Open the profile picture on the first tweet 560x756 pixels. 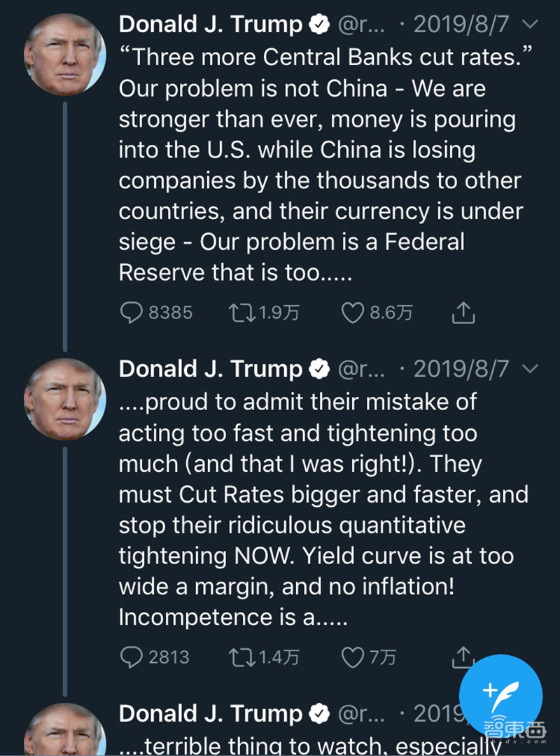point(64,54)
